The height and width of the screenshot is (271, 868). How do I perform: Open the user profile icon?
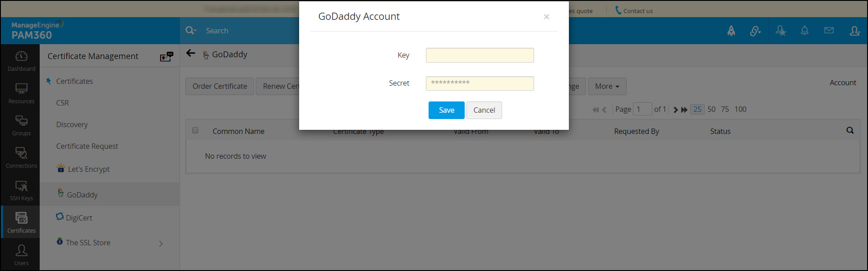pos(854,31)
